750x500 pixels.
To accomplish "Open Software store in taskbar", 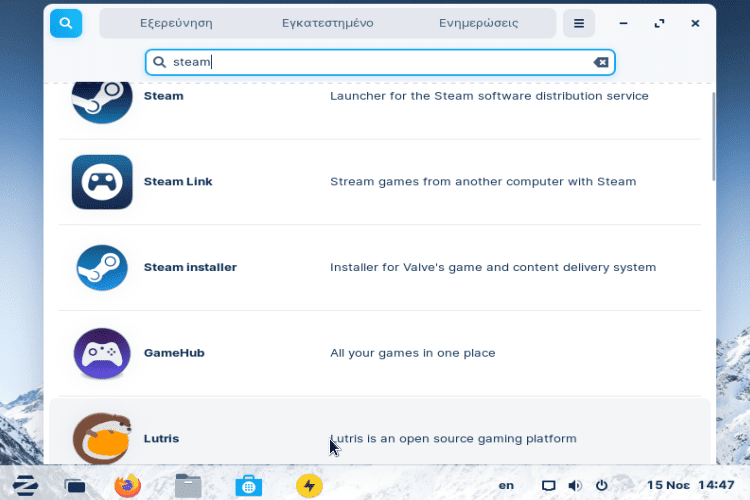I will pos(249,486).
